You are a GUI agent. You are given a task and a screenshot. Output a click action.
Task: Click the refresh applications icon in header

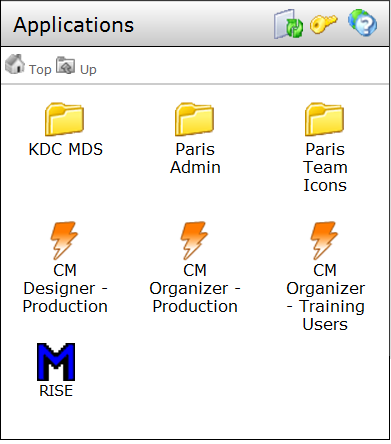click(288, 24)
